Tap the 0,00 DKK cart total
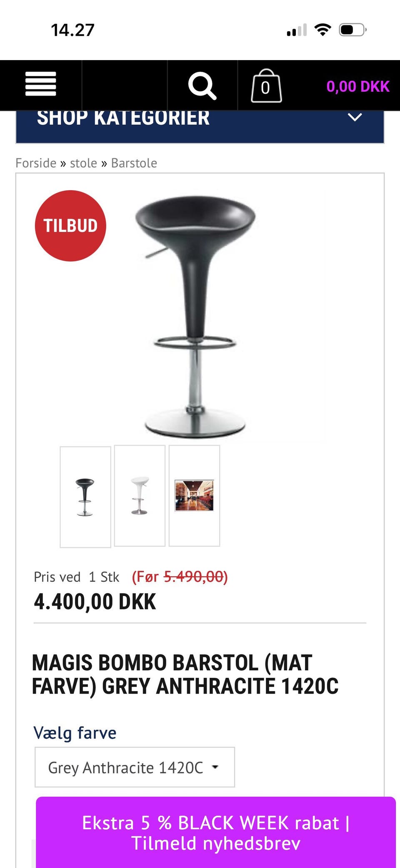This screenshot has width=400, height=868. pyautogui.click(x=357, y=86)
